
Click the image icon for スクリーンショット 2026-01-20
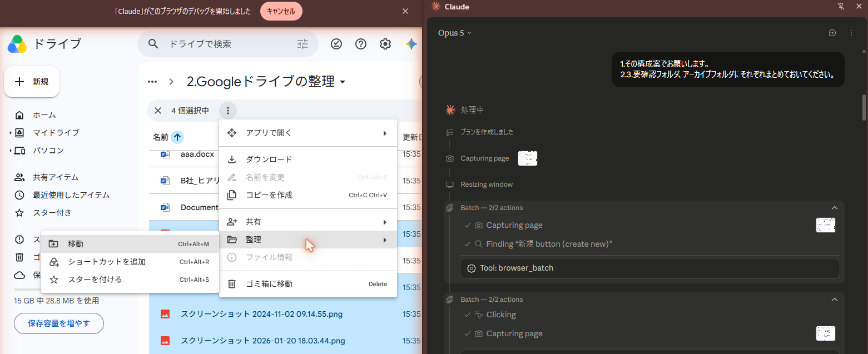click(165, 341)
